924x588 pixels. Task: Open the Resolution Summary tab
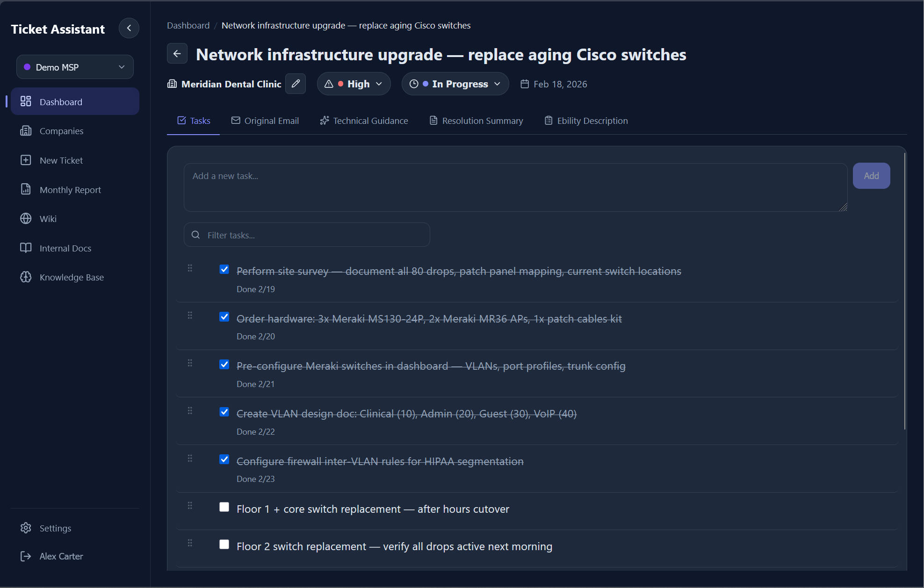[x=476, y=121]
